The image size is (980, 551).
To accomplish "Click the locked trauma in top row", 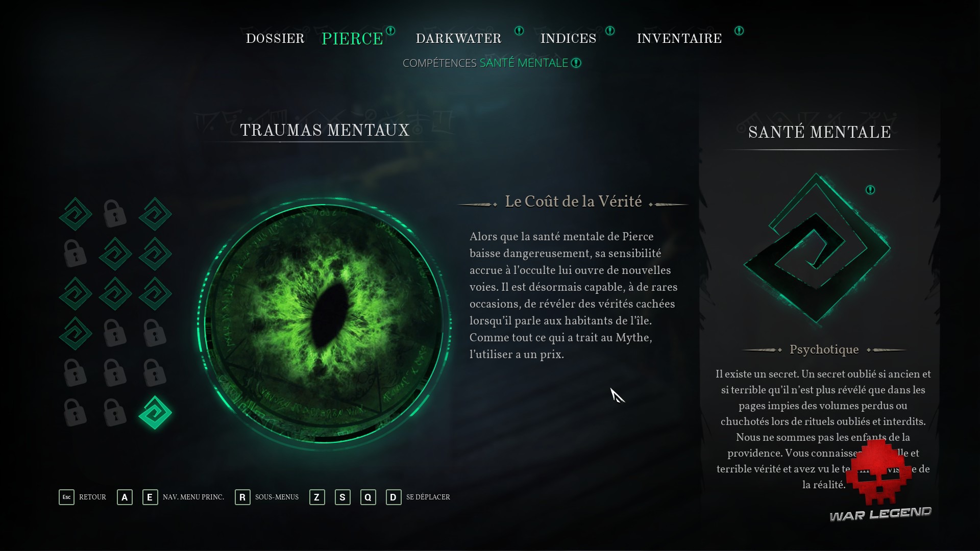I will point(115,213).
